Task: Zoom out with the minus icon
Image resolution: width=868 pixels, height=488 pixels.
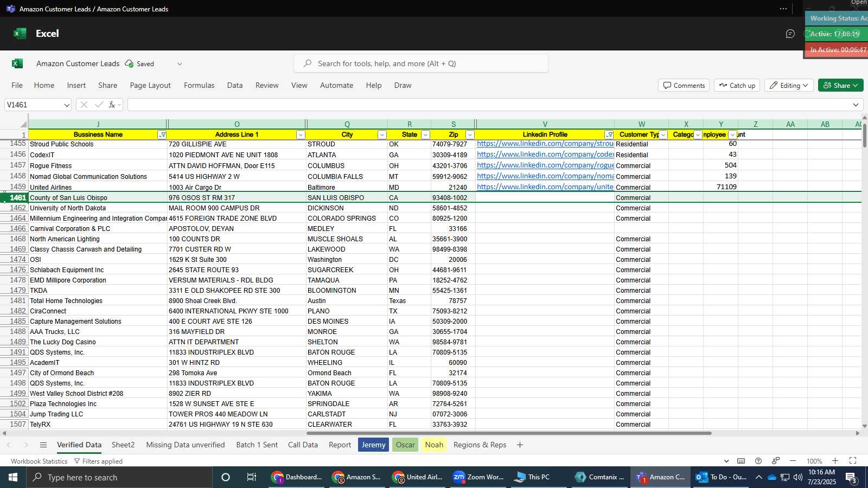Action: click(x=793, y=461)
